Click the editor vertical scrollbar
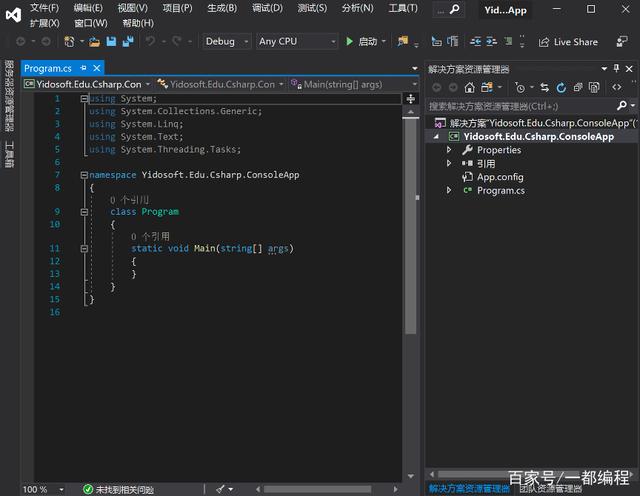This screenshot has width=640, height=496. [410, 220]
